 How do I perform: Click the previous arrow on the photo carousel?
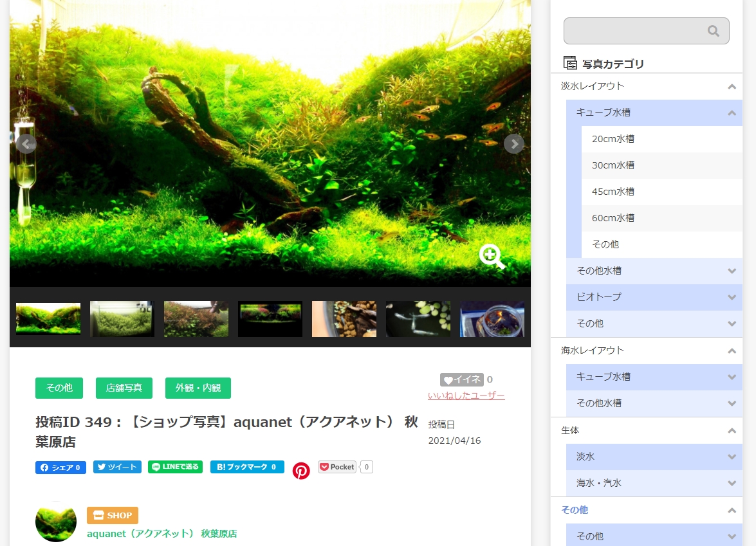(26, 143)
